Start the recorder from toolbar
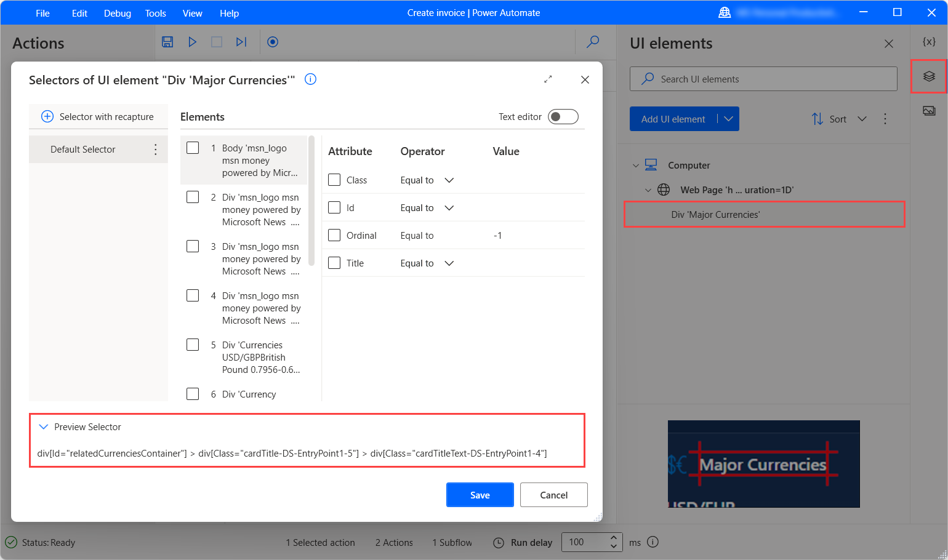Image resolution: width=948 pixels, height=560 pixels. coord(273,42)
